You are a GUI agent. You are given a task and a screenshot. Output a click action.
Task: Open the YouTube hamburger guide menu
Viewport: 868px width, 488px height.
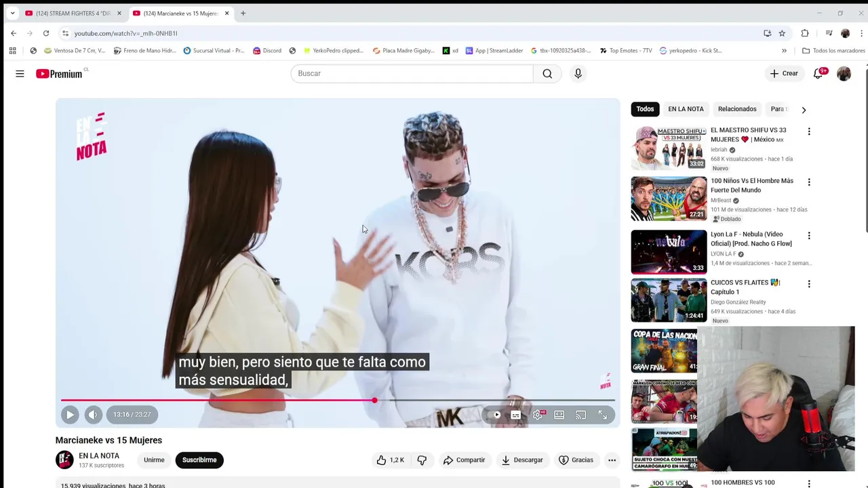20,73
